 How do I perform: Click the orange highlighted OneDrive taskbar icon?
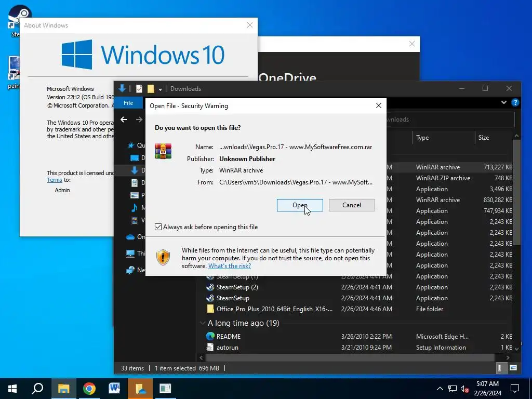pyautogui.click(x=140, y=389)
